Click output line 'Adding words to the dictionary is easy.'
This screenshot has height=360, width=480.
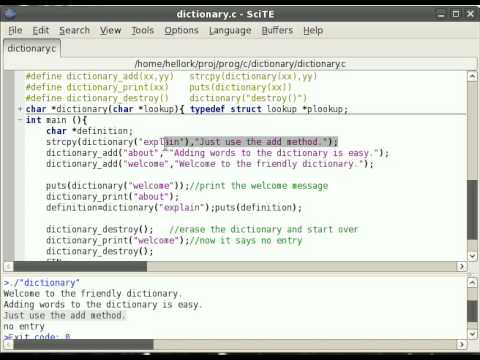click(x=103, y=305)
